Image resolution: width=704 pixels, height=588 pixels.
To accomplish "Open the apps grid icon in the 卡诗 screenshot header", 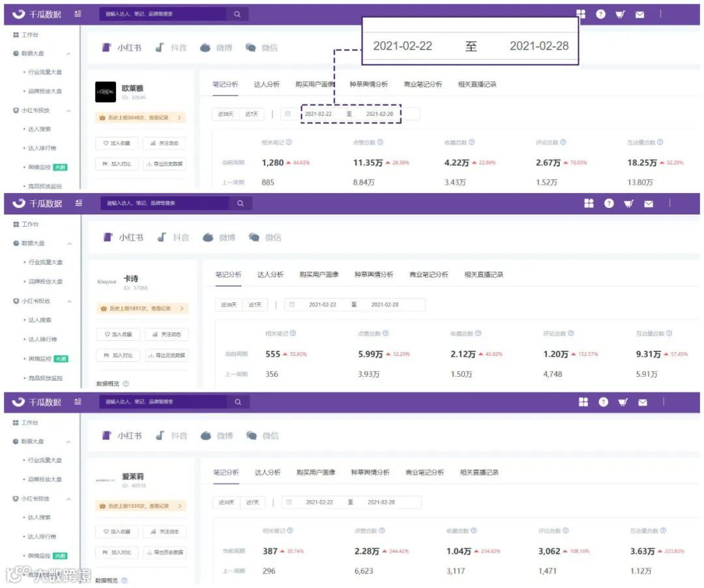I will click(589, 203).
